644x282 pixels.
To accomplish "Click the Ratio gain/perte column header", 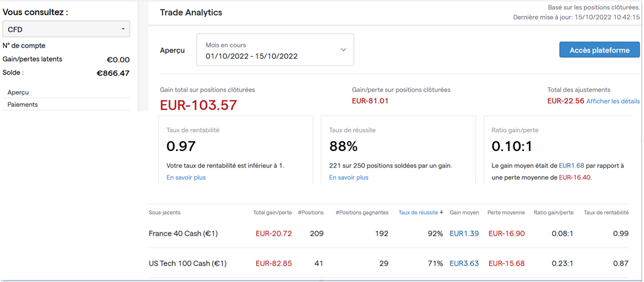I will click(x=554, y=213).
